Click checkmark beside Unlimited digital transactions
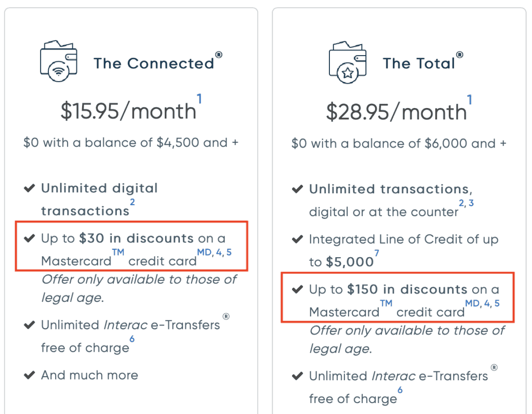532x414 pixels. tap(30, 188)
